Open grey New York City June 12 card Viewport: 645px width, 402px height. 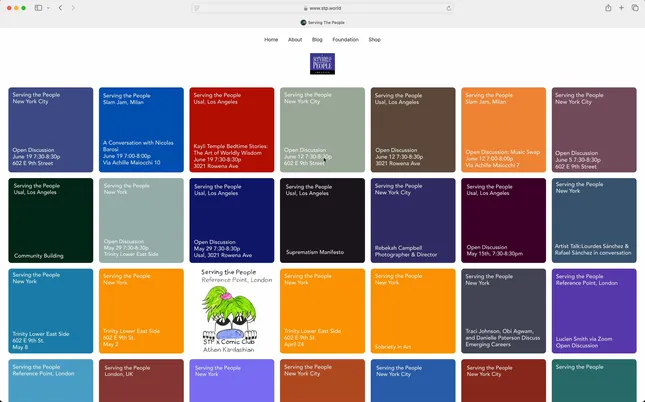point(322,130)
